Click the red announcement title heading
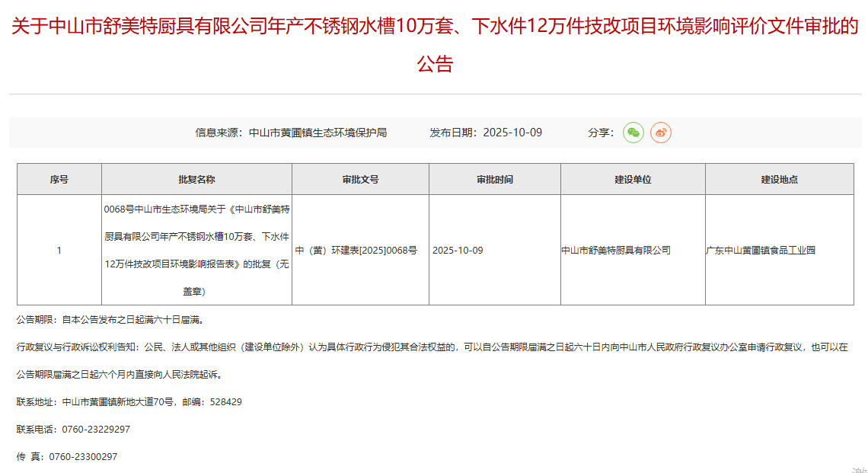Viewport: 868px width, 473px height. [434, 45]
